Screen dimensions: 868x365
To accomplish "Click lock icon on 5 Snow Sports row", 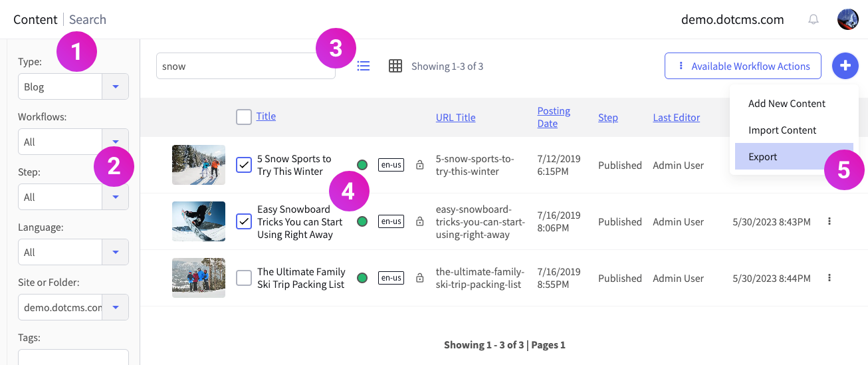I will [419, 165].
